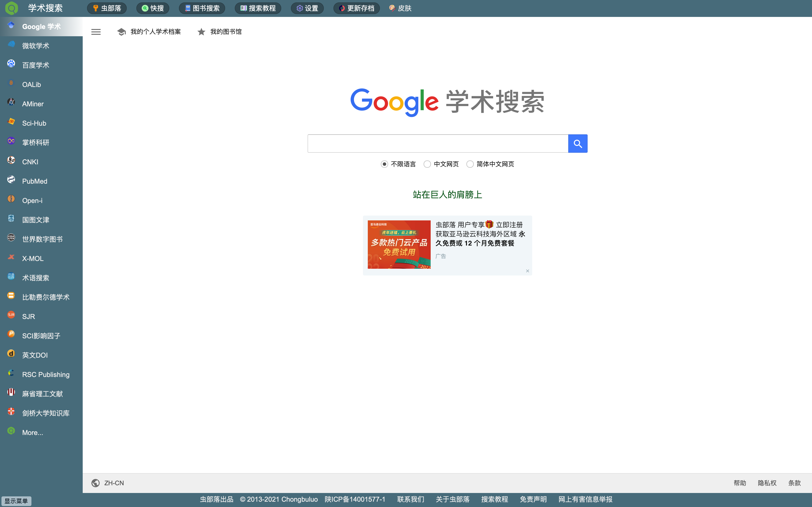The image size is (812, 507).
Task: Open the 免责声明 footer link
Action: [x=533, y=499]
